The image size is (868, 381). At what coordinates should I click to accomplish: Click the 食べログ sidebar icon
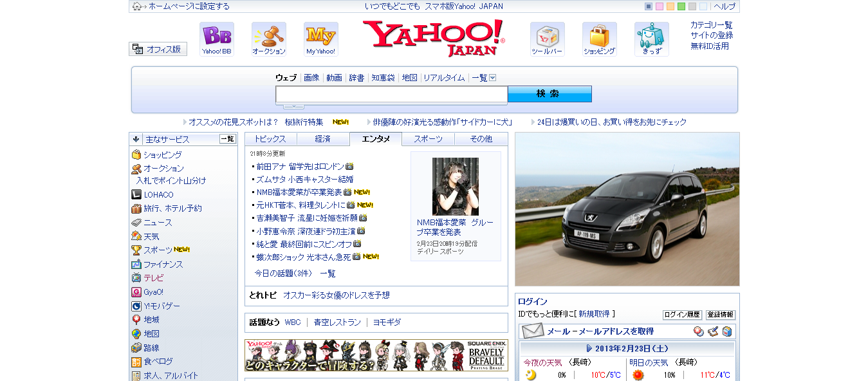136,362
